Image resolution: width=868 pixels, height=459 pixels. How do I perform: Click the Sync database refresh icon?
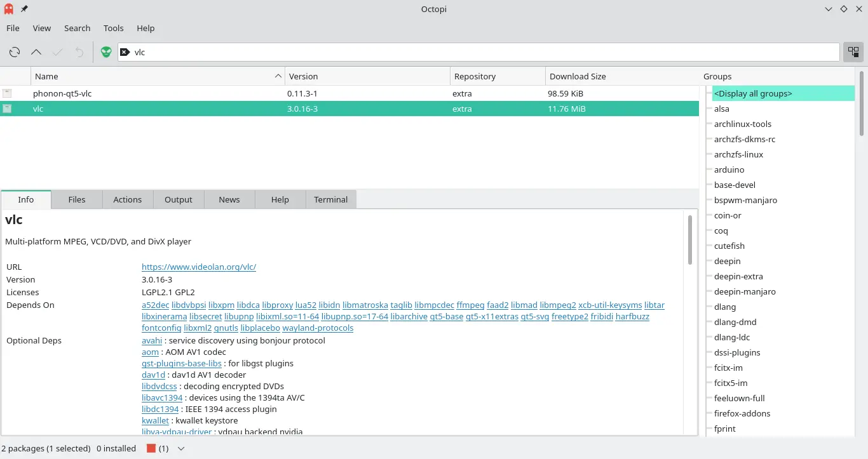click(15, 52)
